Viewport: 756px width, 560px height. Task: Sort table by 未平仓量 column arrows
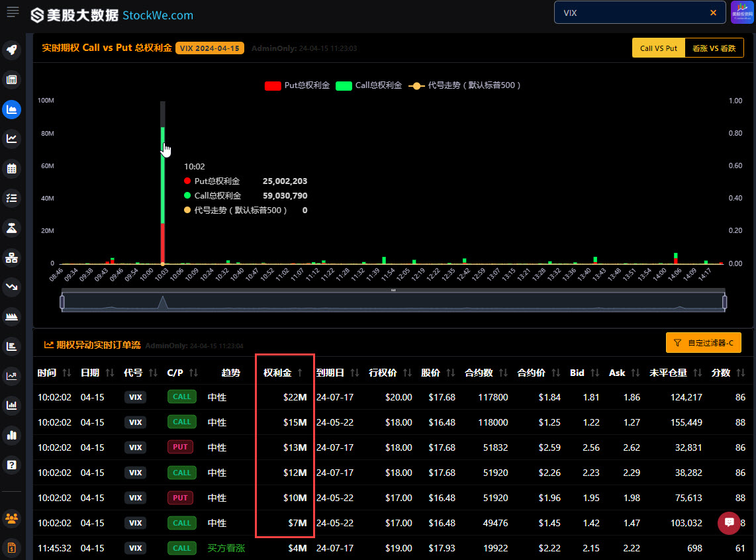click(698, 373)
